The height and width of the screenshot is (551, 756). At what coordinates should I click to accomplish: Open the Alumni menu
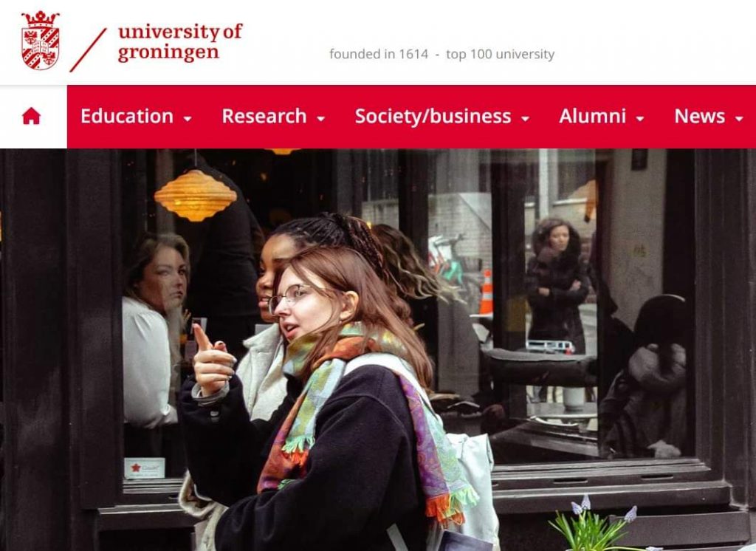pyautogui.click(x=593, y=116)
